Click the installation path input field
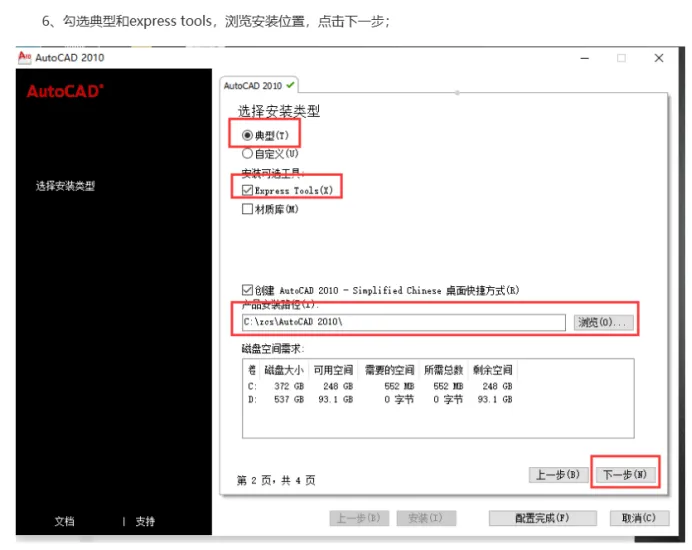 403,322
